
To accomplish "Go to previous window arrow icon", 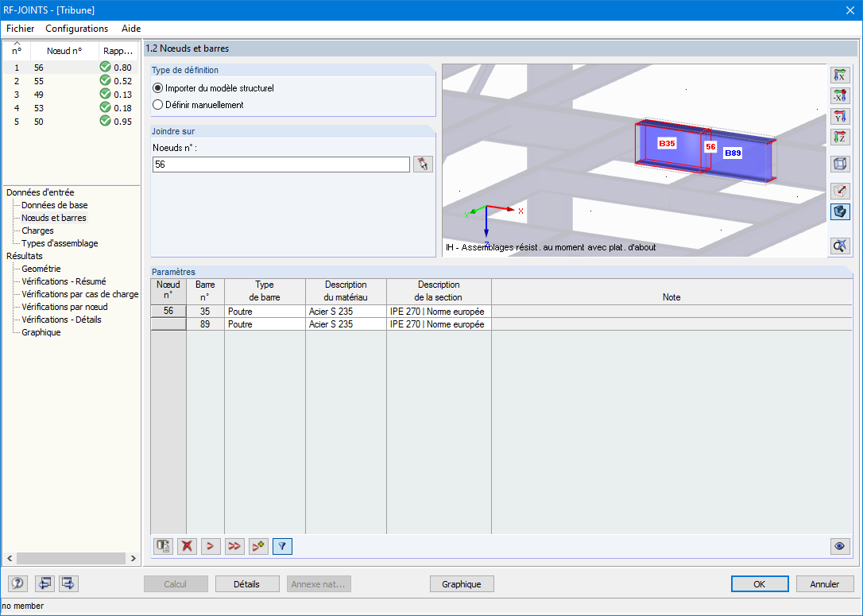I will pyautogui.click(x=45, y=583).
